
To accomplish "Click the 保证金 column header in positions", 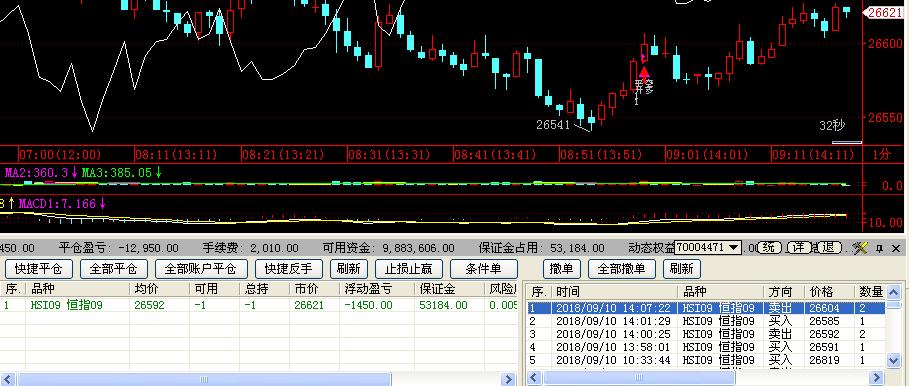I will point(448,289).
